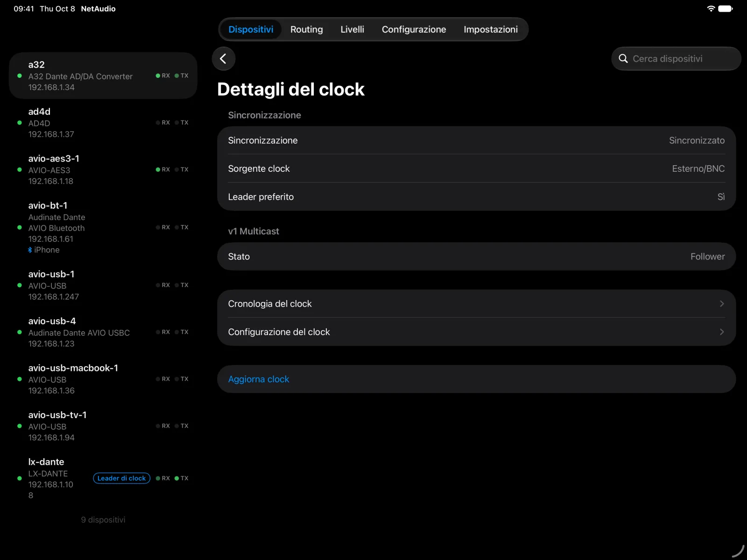Click the RX indicator of avio-aes3-1
The image size is (747, 560).
[x=163, y=169]
